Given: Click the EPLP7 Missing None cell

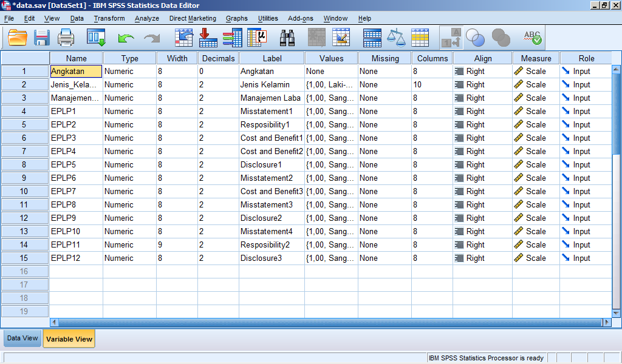Looking at the screenshot, I should (384, 191).
